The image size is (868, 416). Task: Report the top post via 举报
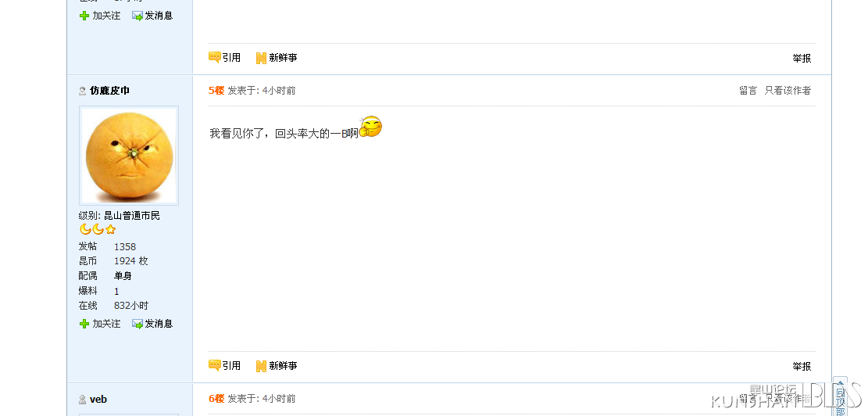point(802,58)
